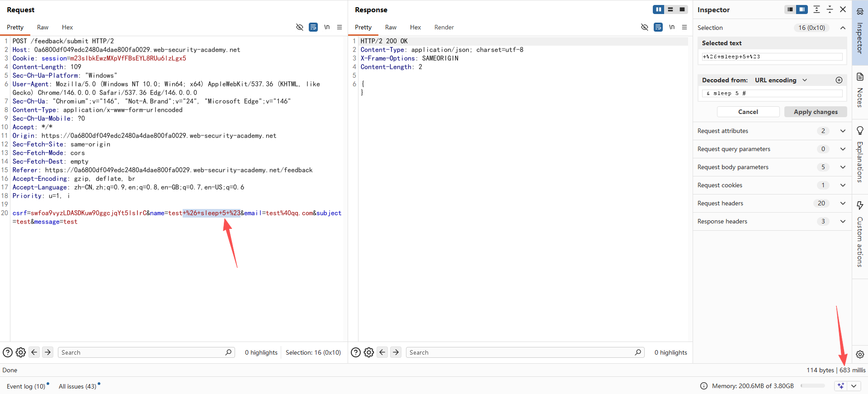
Task: Click Cancel in the Inspector
Action: (x=748, y=112)
